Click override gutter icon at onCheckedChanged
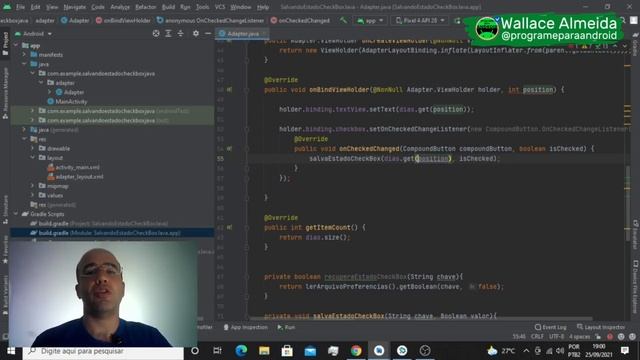This screenshot has width=640, height=360. pyautogui.click(x=229, y=149)
